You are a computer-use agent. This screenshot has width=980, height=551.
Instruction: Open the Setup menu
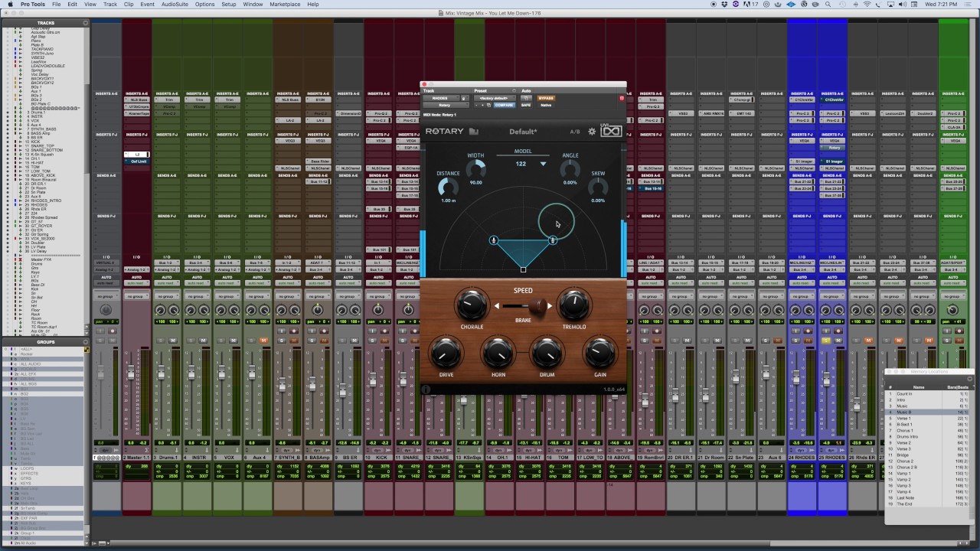(x=229, y=4)
